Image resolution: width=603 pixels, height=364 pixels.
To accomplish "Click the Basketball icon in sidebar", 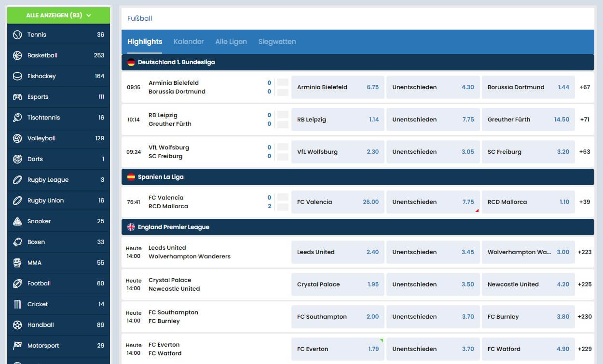I will tap(17, 55).
